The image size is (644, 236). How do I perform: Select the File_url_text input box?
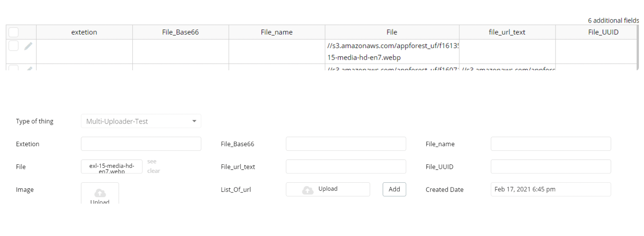coord(346,167)
